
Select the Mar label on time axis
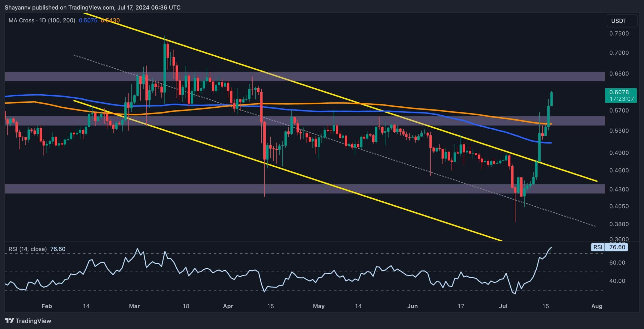[x=134, y=306]
